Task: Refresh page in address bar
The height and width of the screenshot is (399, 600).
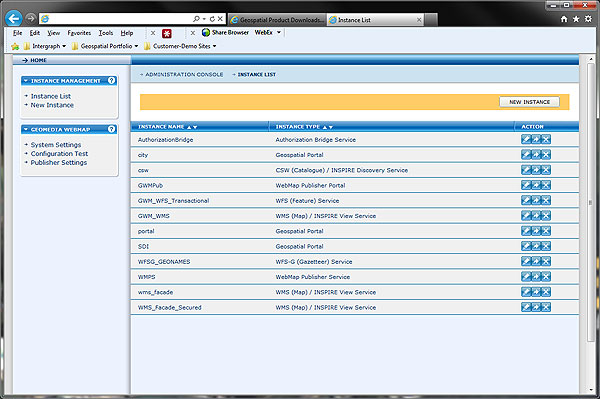Action: coord(212,19)
